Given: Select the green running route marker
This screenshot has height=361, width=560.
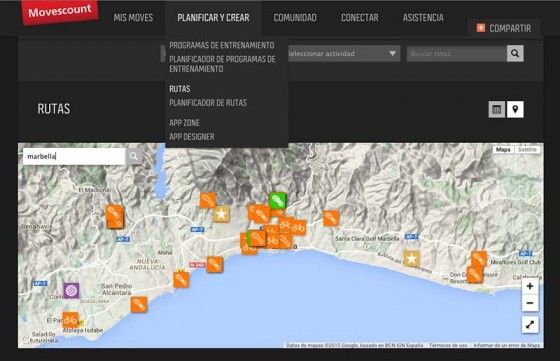Looking at the screenshot, I should click(x=278, y=201).
